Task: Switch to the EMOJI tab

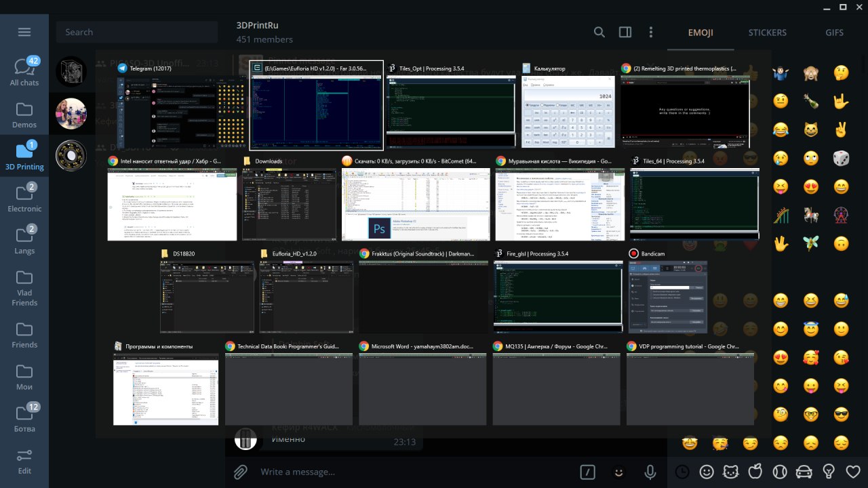Action: [x=701, y=33]
